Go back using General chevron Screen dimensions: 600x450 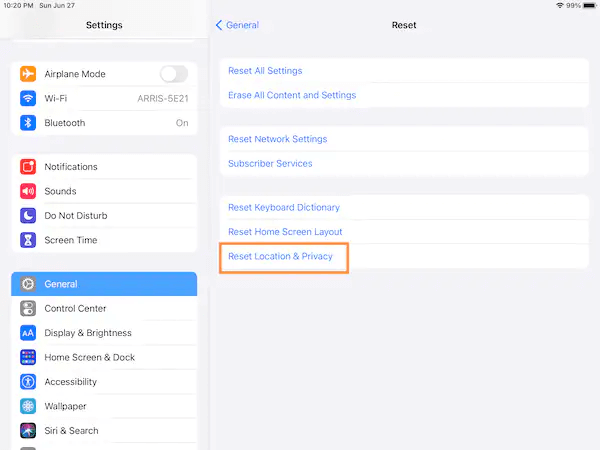[219, 25]
